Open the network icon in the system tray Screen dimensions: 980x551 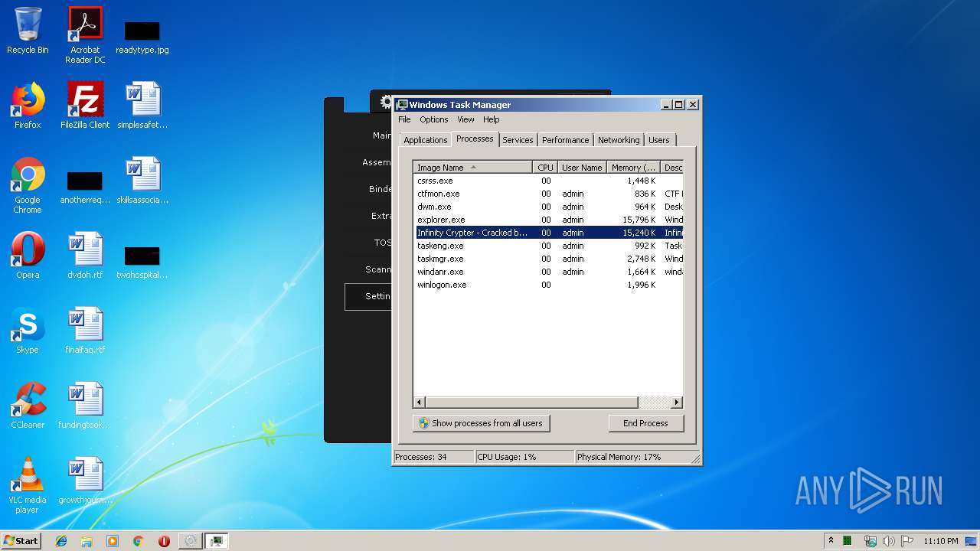(x=871, y=541)
